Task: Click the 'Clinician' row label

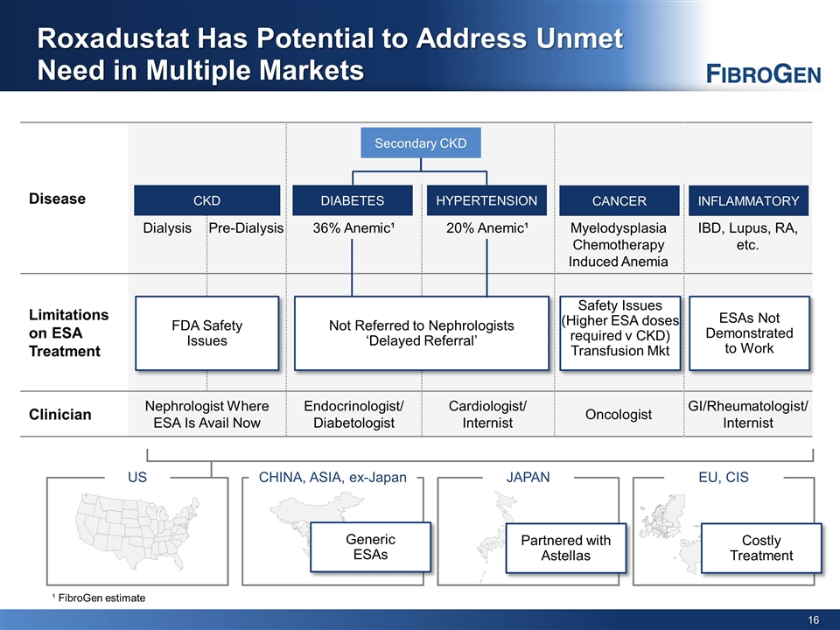Action: coord(60,415)
